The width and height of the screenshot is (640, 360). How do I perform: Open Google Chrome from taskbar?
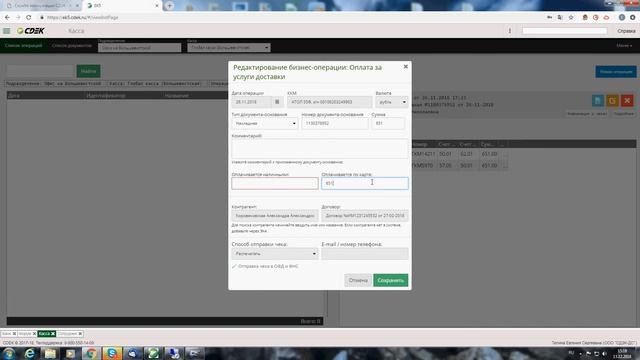point(91,353)
